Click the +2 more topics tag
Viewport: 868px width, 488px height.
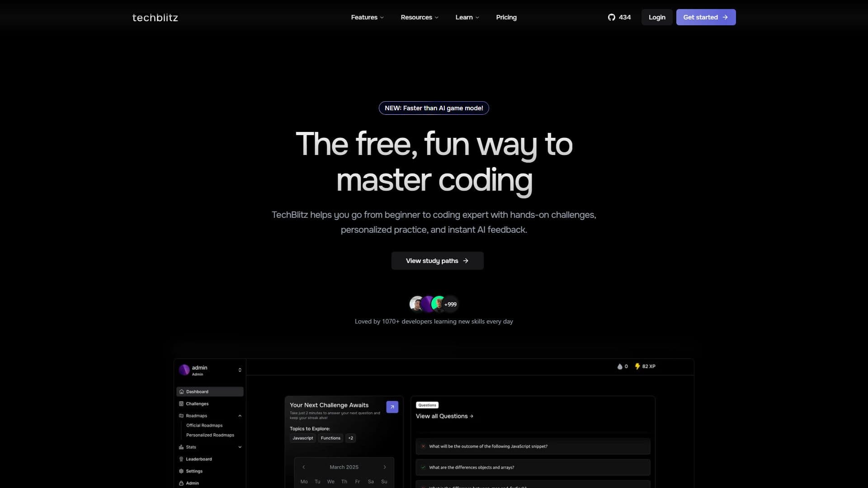point(350,438)
